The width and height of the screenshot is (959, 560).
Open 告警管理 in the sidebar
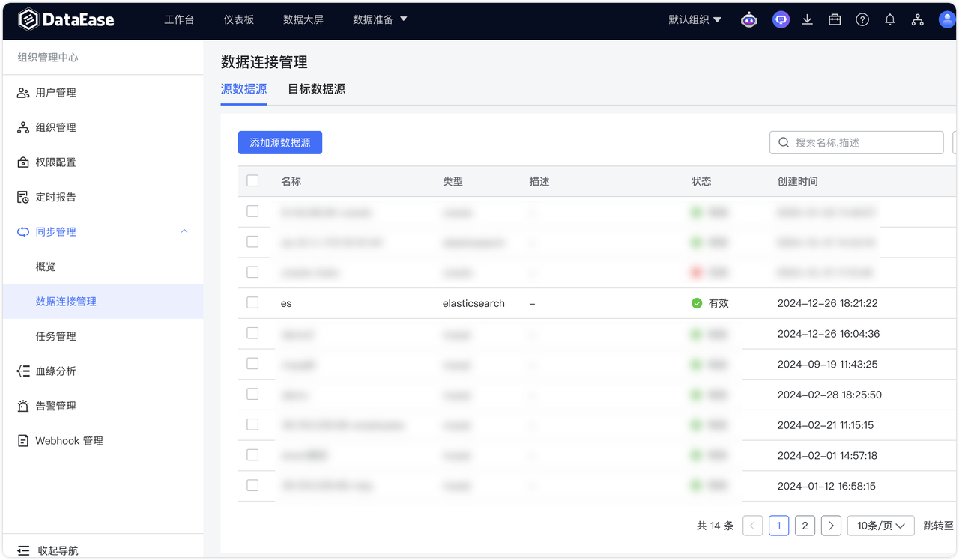57,405
